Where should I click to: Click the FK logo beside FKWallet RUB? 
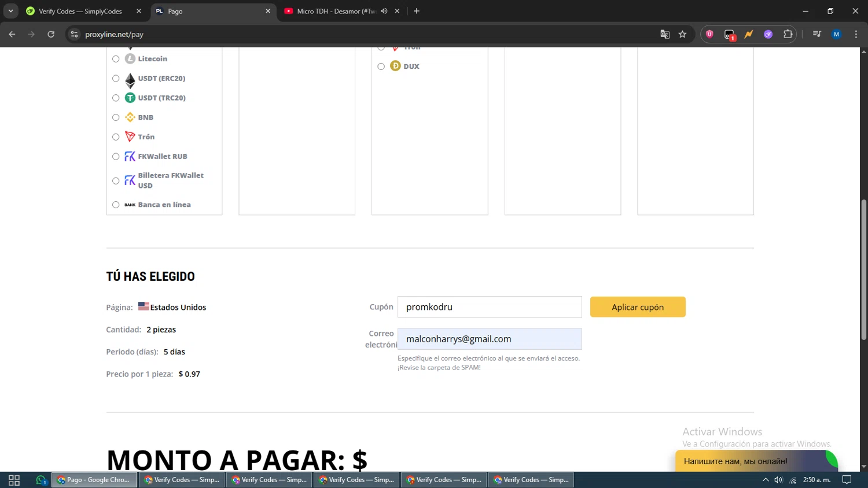(x=130, y=157)
